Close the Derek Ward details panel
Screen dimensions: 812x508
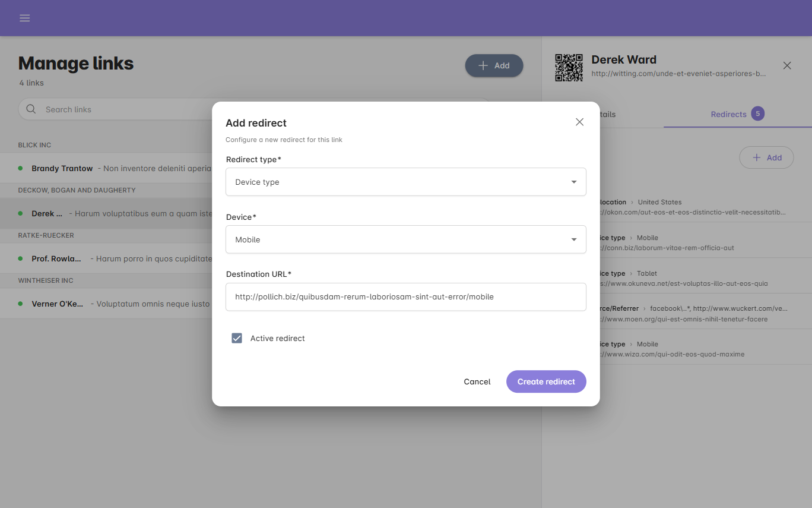coord(787,65)
